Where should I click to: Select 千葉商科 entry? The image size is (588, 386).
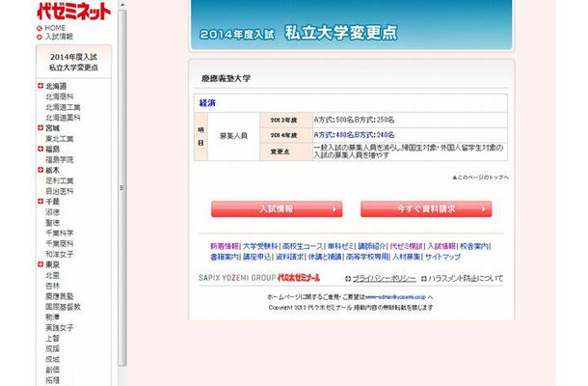click(x=59, y=244)
